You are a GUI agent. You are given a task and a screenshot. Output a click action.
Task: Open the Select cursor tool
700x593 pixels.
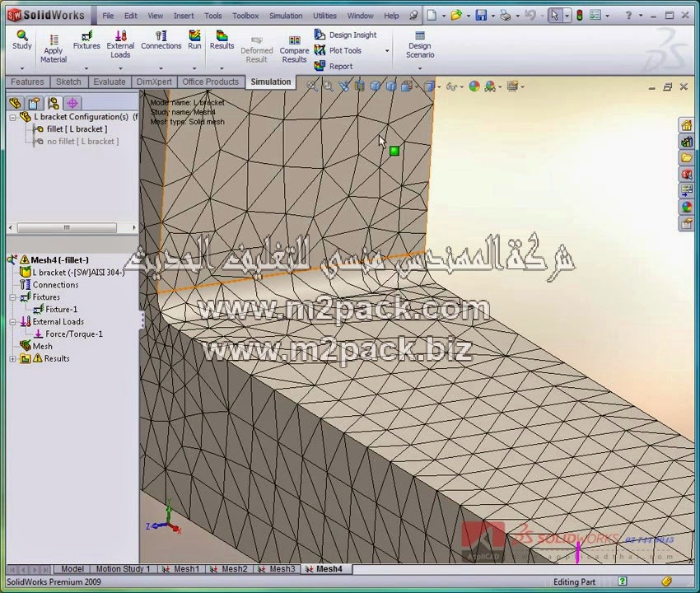pos(554,16)
